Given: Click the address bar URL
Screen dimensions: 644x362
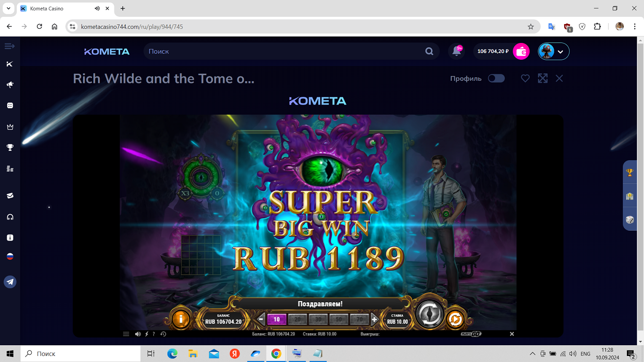Looking at the screenshot, I should [132, 27].
